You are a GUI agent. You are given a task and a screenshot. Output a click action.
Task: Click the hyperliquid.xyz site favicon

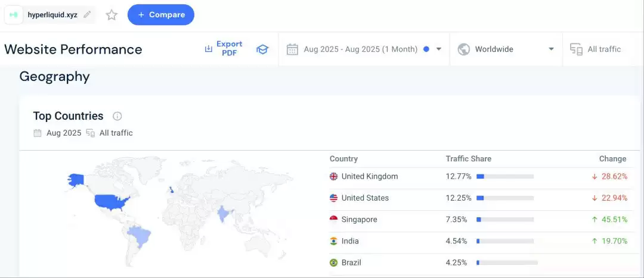[14, 15]
